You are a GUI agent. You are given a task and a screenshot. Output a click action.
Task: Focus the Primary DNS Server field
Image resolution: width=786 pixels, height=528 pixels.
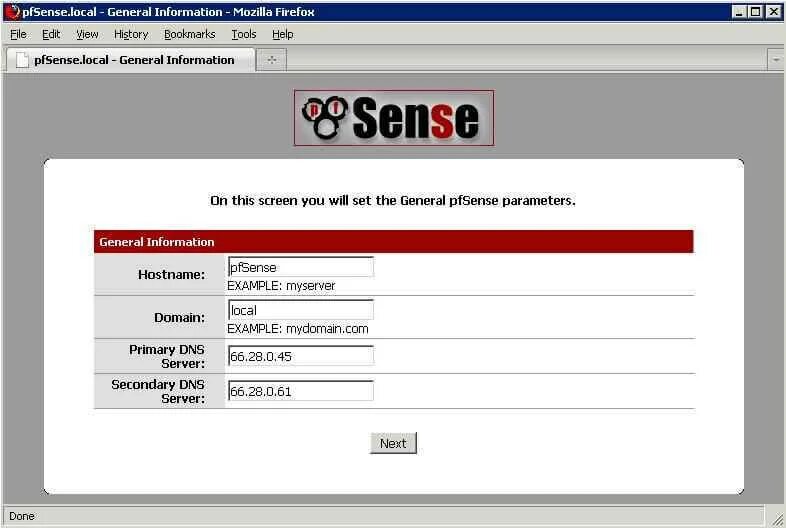[301, 356]
